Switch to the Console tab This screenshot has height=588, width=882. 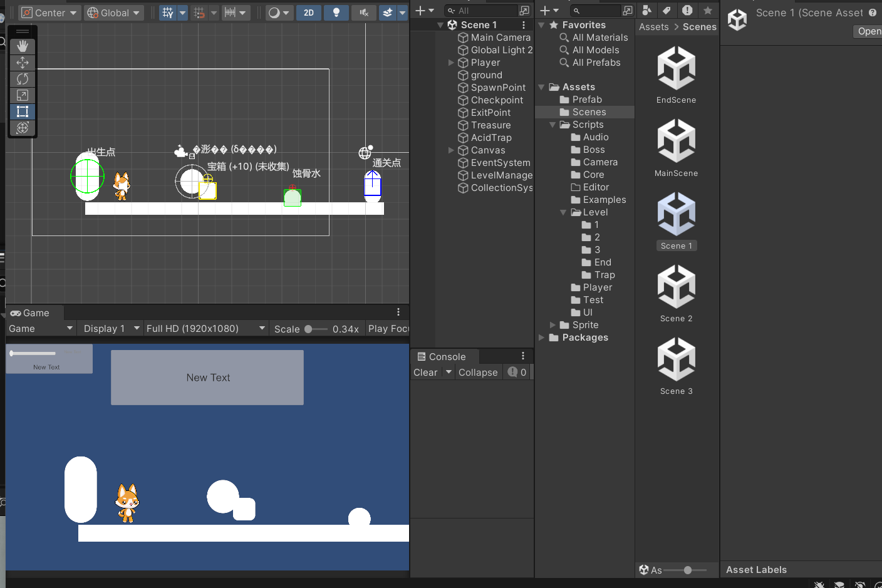[x=442, y=357]
